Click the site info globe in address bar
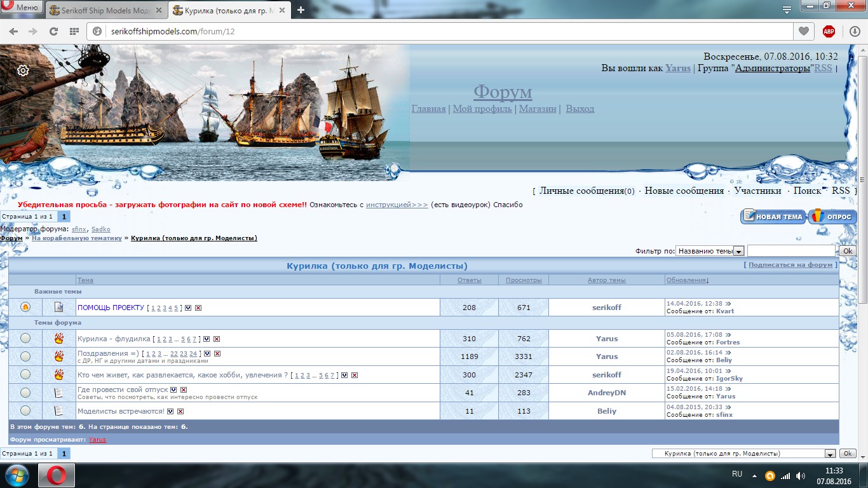868x488 pixels. coord(98,31)
